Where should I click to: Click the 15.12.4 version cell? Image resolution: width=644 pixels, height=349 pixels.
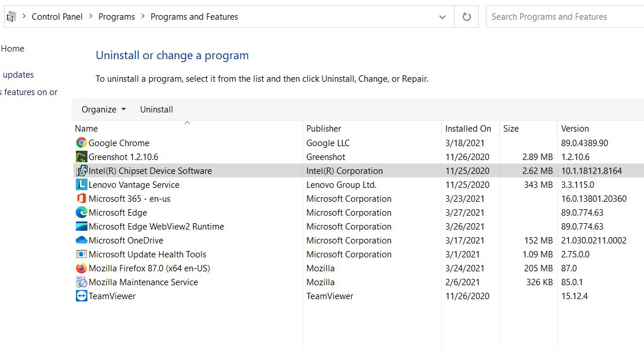[575, 296]
